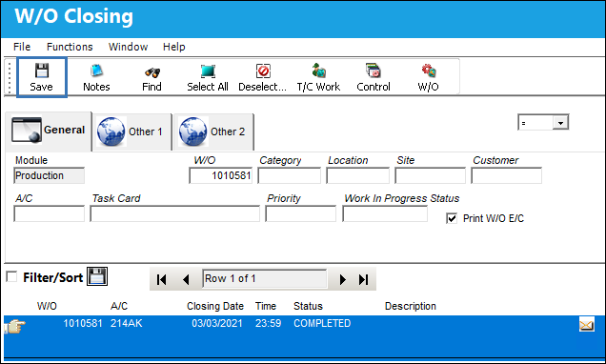Open the equals operator dropdown
The width and height of the screenshot is (606, 364).
pyautogui.click(x=560, y=123)
